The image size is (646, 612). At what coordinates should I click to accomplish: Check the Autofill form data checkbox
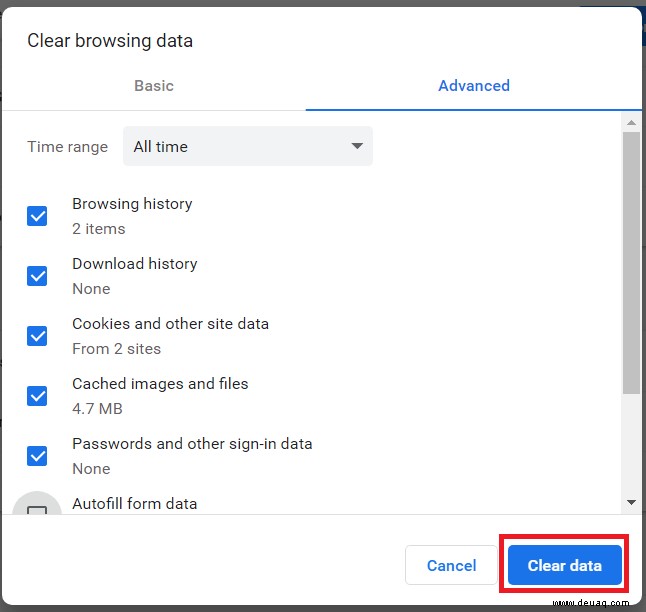37,510
